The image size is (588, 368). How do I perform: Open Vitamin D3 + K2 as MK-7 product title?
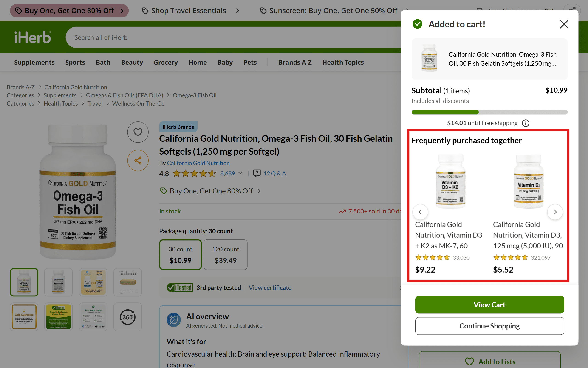(x=448, y=235)
